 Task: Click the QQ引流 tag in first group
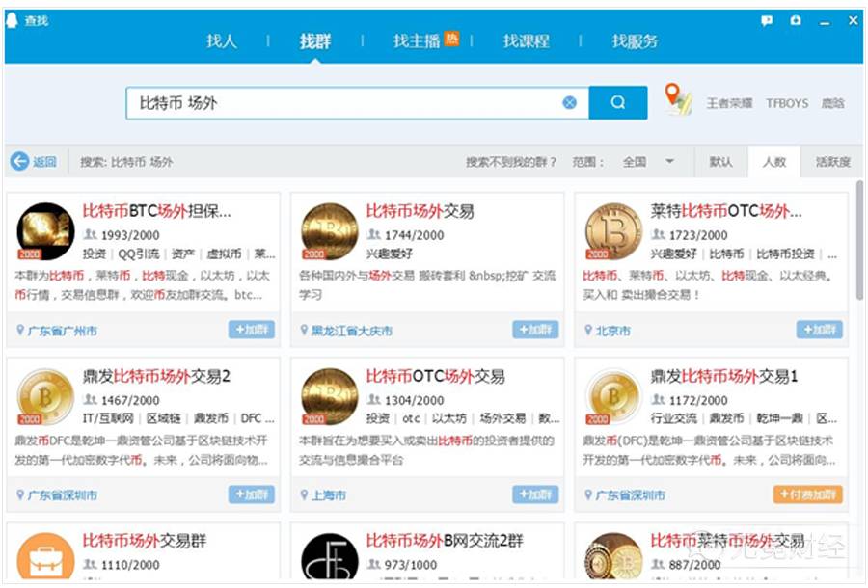(138, 254)
